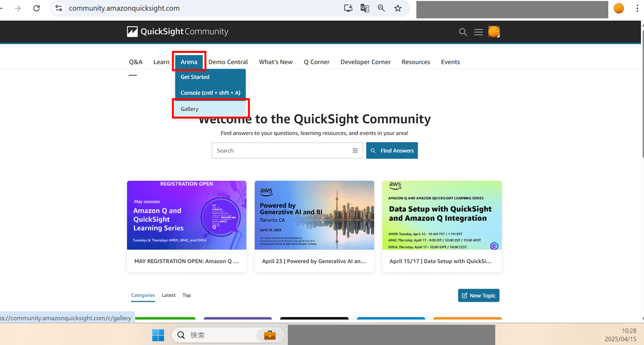Open the Resources nav item

416,62
